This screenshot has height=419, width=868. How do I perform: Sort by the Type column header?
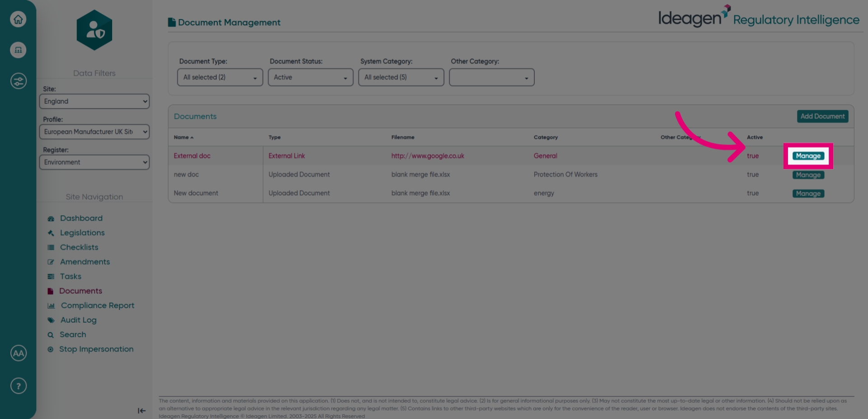274,137
